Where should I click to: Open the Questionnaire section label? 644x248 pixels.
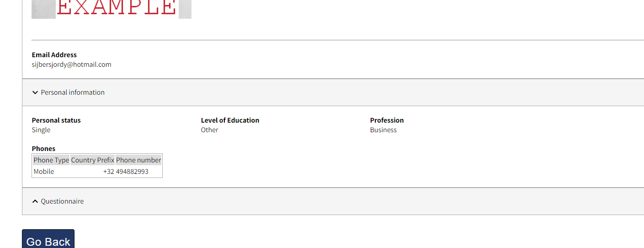62,201
